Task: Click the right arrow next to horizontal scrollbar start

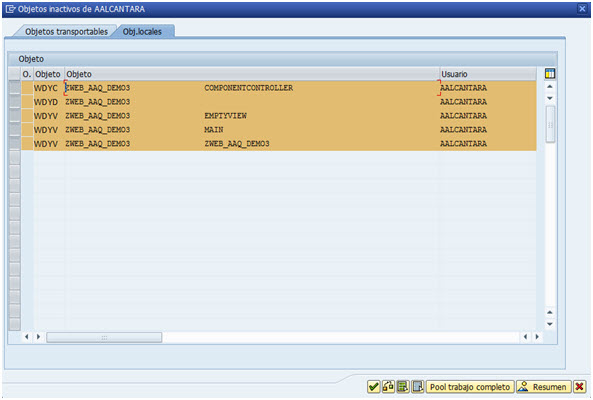Action: 38,336
